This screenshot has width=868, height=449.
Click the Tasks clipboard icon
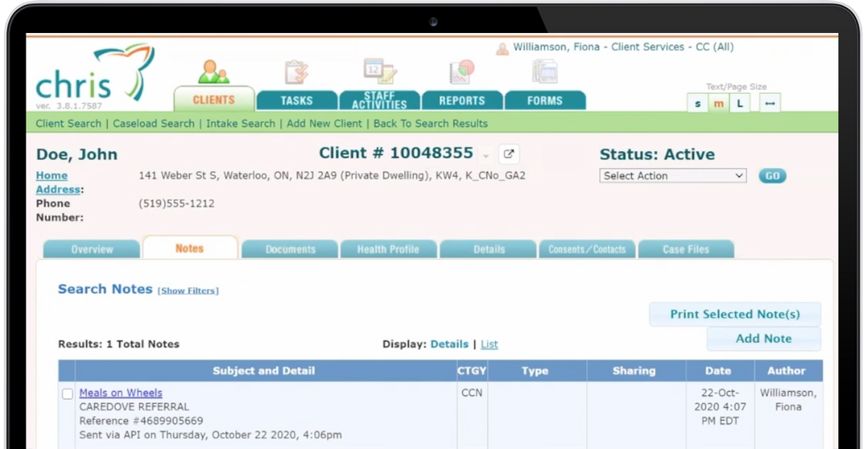(296, 71)
